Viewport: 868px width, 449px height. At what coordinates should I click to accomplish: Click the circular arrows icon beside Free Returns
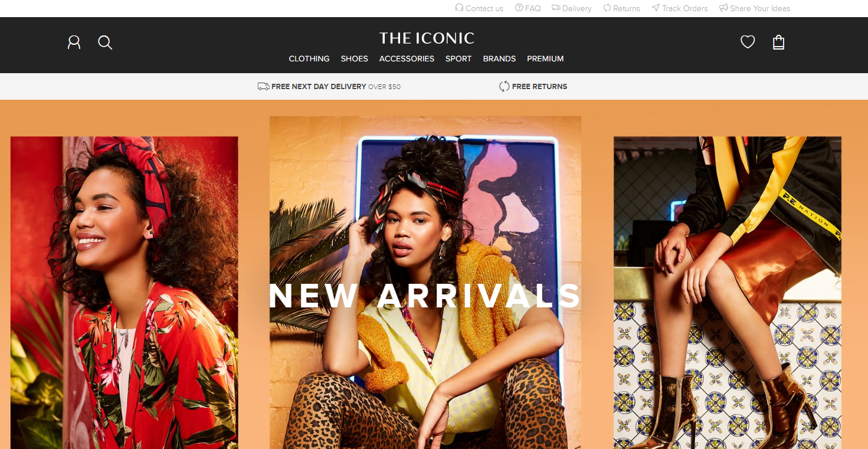(x=504, y=86)
